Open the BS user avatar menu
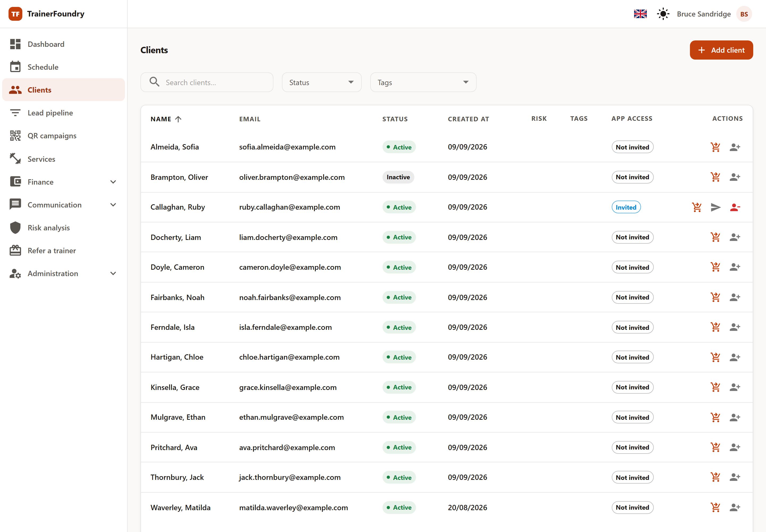Viewport: 766px width, 532px height. (744, 14)
